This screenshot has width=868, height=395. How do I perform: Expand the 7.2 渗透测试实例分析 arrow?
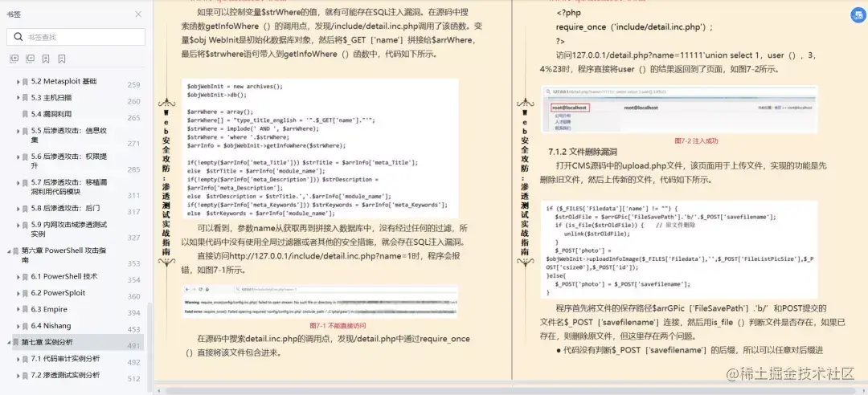18,376
